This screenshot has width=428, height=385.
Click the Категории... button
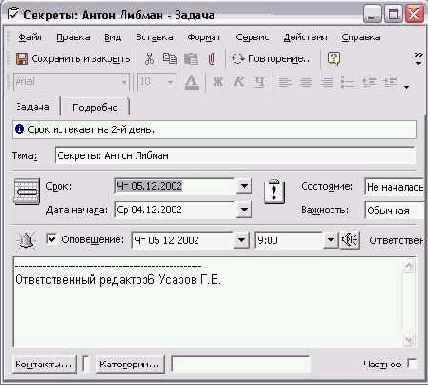coord(129,364)
